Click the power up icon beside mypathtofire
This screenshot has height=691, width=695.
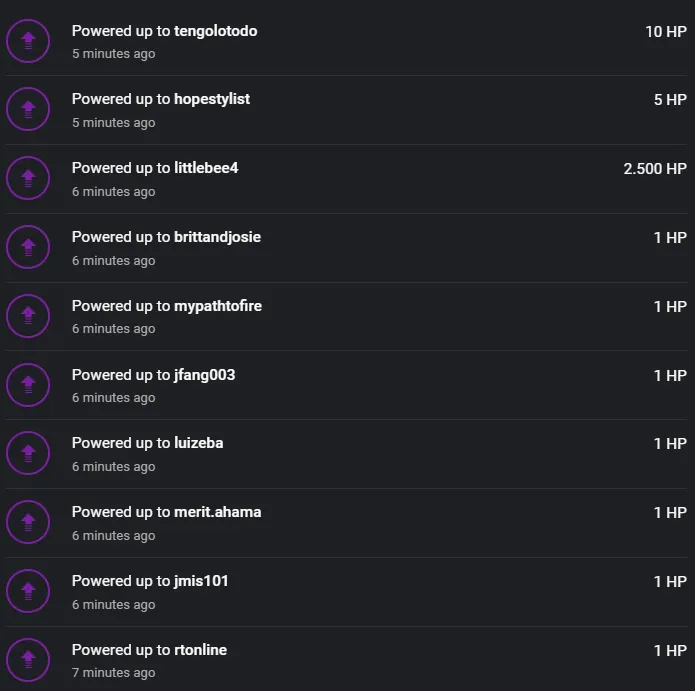click(x=28, y=316)
